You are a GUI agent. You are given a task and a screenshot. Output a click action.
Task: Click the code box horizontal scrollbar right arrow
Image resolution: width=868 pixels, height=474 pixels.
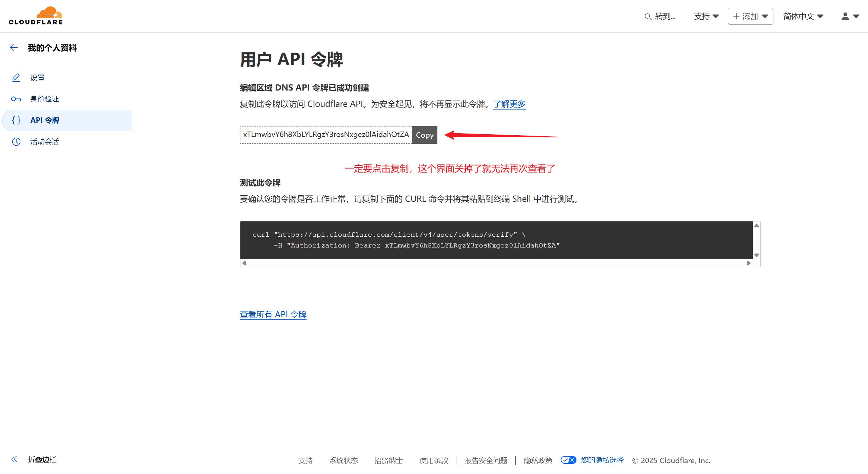(x=749, y=263)
